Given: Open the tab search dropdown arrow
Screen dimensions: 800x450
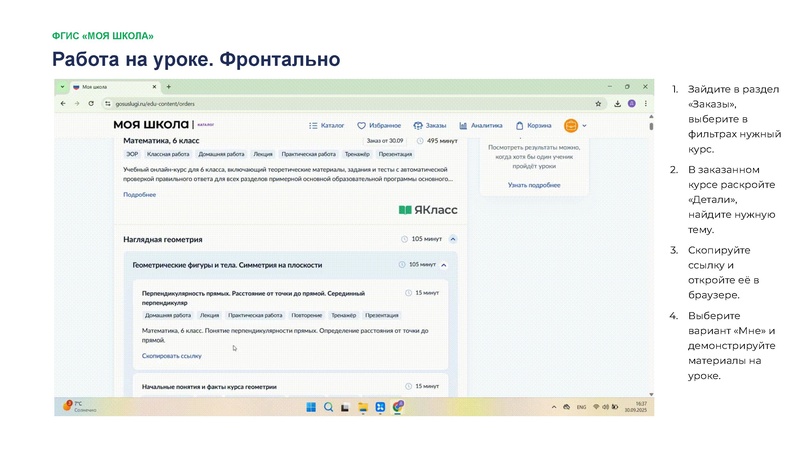Looking at the screenshot, I should pyautogui.click(x=62, y=87).
